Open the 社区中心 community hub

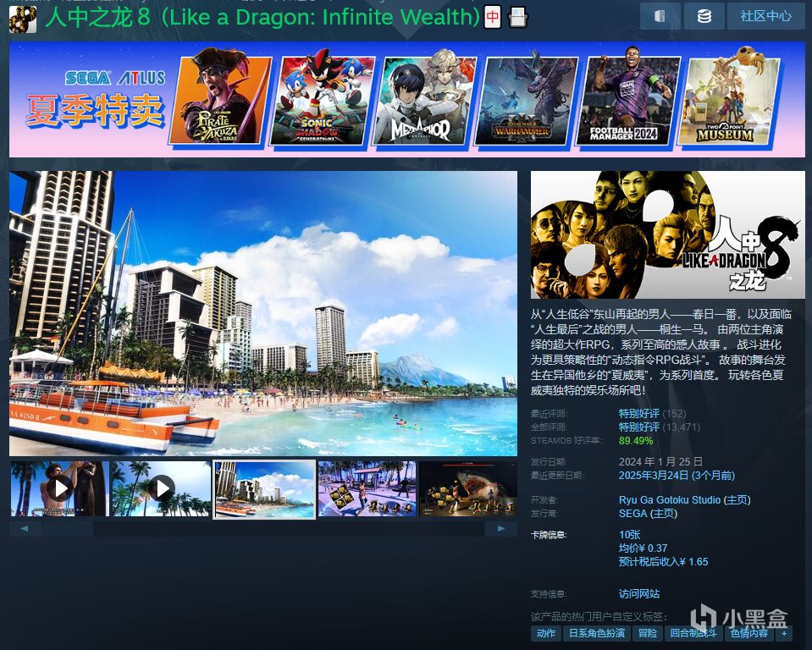click(x=765, y=16)
